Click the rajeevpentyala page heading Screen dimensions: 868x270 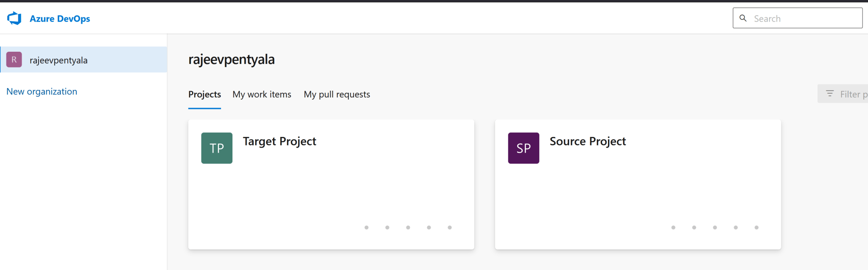tap(232, 59)
